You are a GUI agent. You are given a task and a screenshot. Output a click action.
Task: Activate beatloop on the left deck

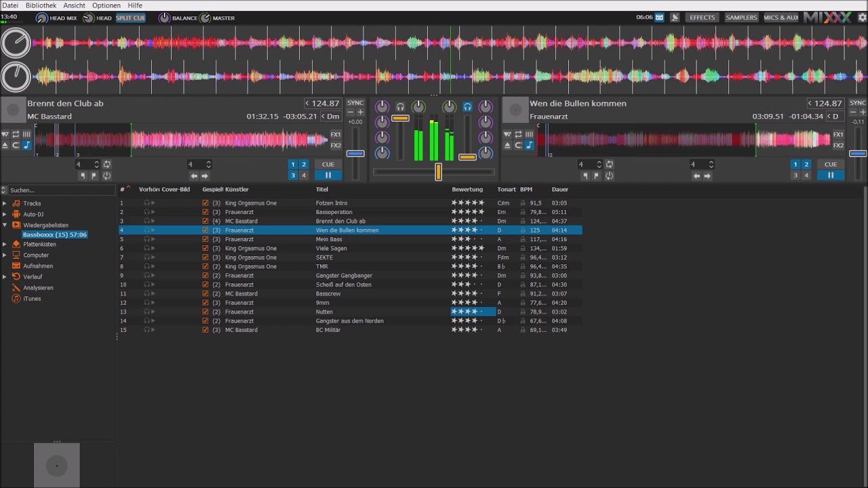[107, 164]
